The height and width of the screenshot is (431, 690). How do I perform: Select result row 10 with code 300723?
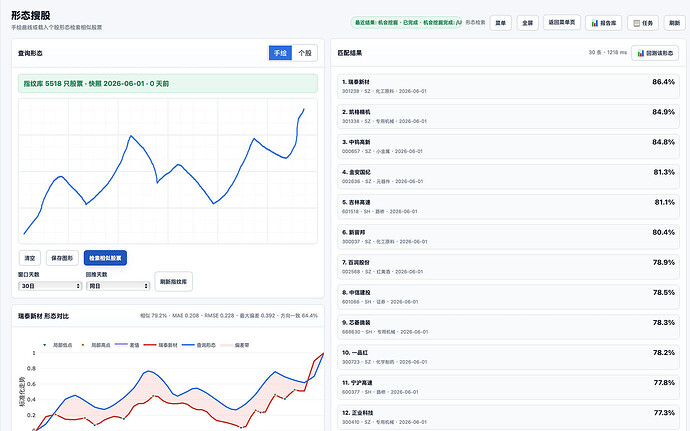tap(508, 357)
